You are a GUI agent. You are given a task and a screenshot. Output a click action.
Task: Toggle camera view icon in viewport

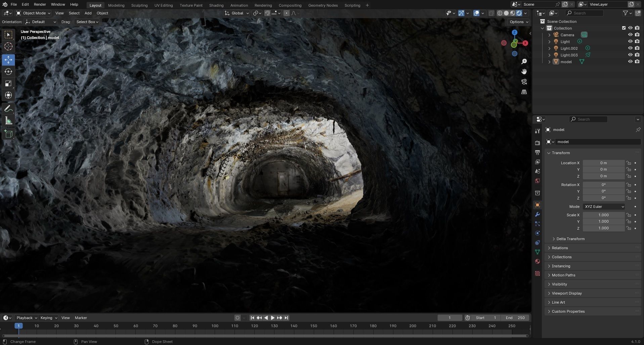click(x=524, y=82)
